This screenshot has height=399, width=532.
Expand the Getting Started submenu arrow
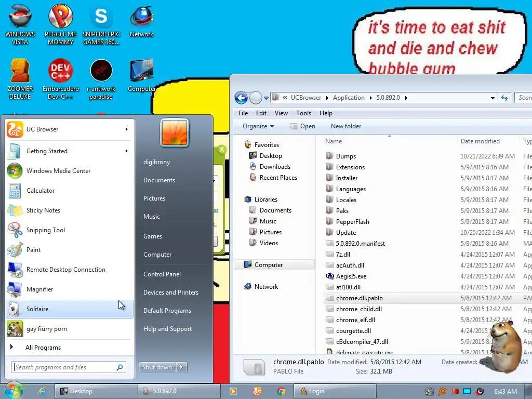[127, 151]
